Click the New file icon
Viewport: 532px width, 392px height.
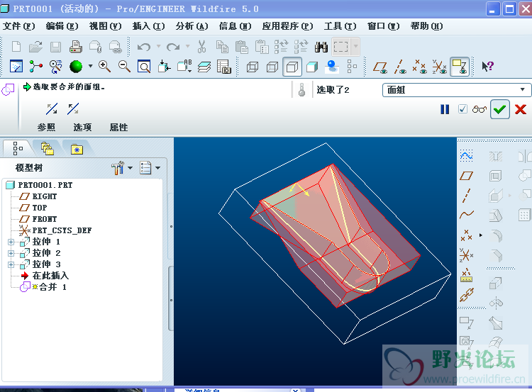[x=16, y=47]
